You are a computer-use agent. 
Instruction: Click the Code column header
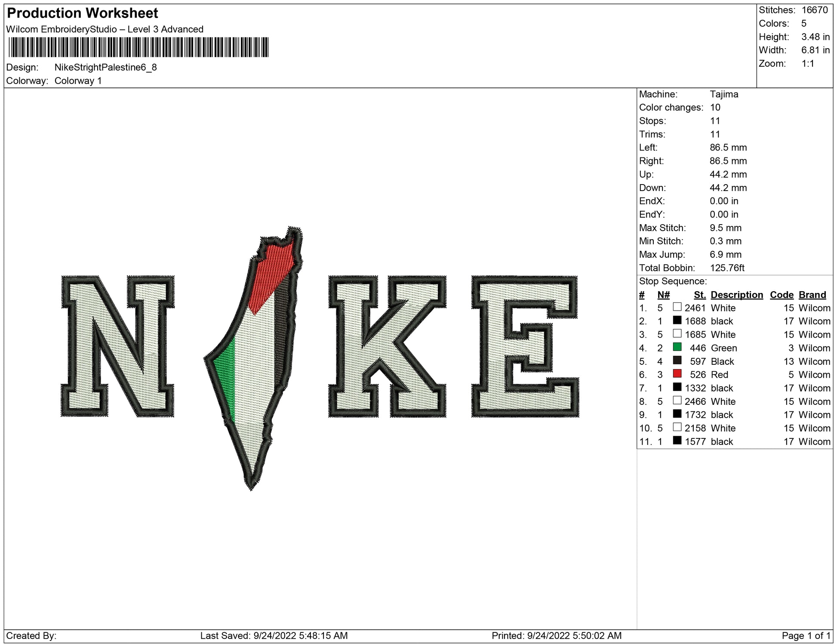coord(782,295)
